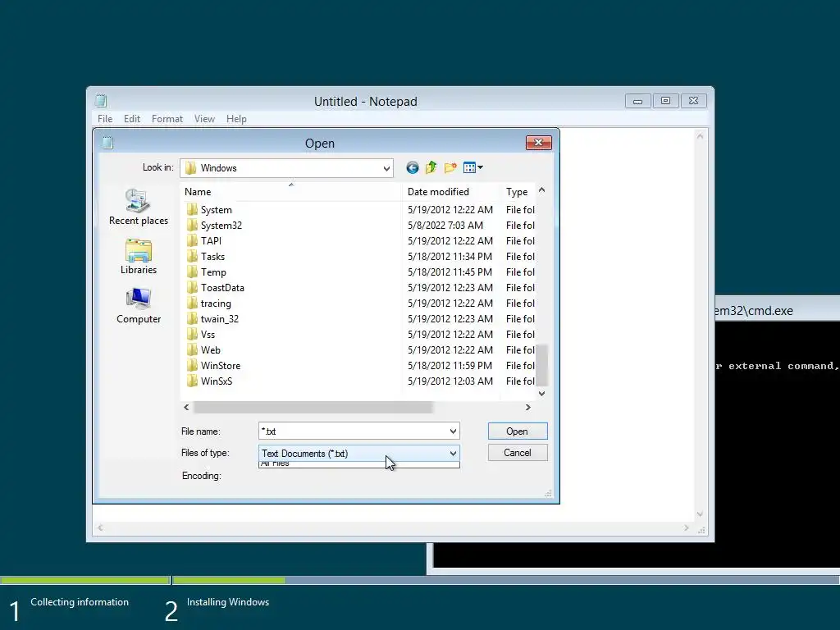
Task: Click Notepad icon in Notepad title bar
Action: [101, 101]
